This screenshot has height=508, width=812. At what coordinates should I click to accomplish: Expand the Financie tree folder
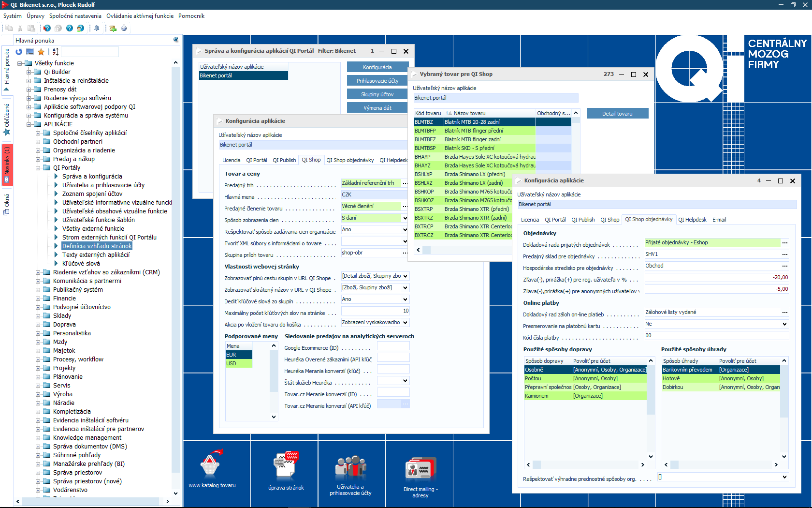(x=38, y=299)
